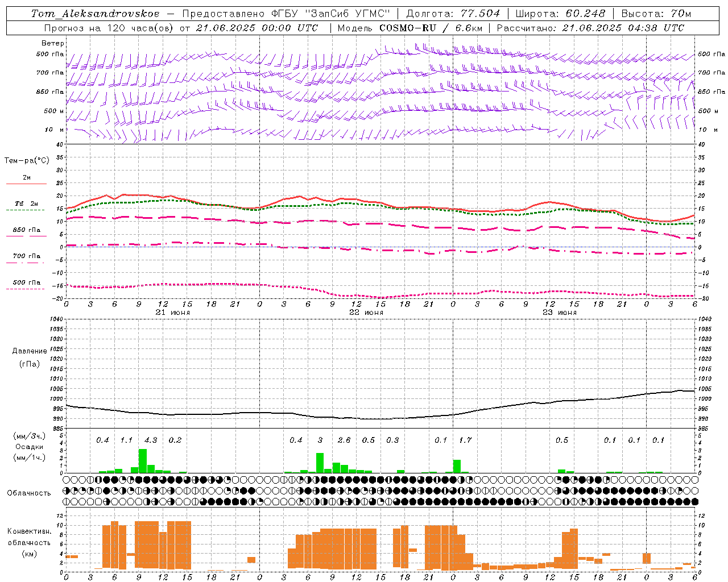
Task: Click the 1.1 precipitation total
Action: click(x=126, y=440)
